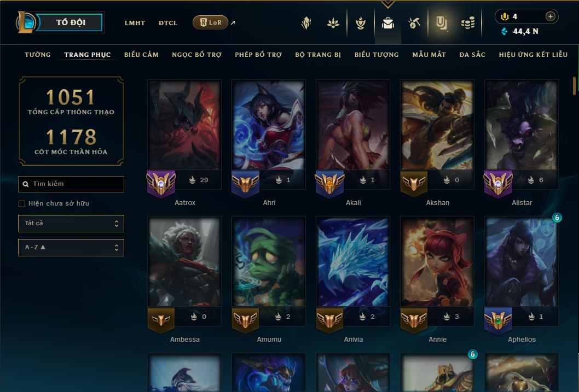The image size is (579, 392).
Task: Open the lotus-shaped icon in top bar
Action: tap(333, 23)
